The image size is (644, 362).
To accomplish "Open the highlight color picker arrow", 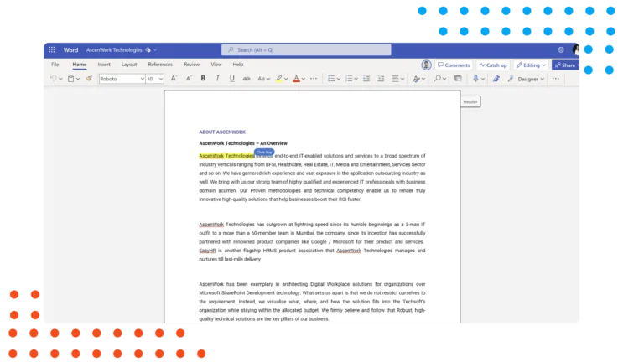I will coord(286,79).
